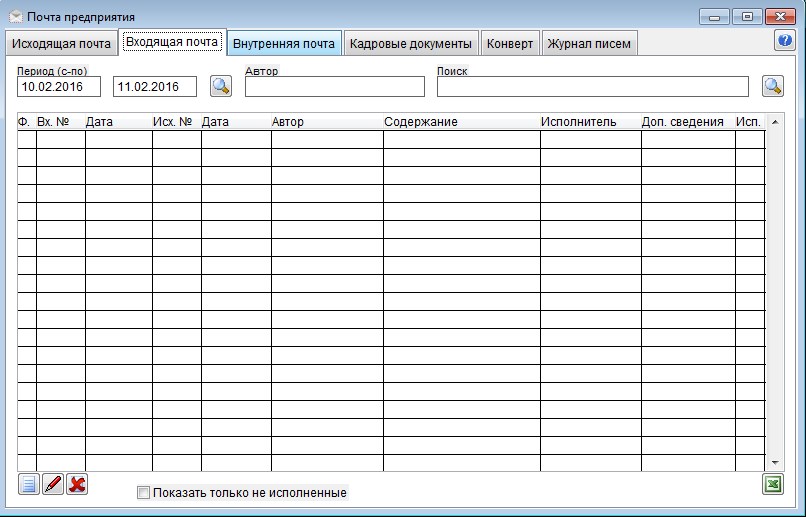The width and height of the screenshot is (806, 517).
Task: Open the Внутренняя почта tab
Action: 284,44
